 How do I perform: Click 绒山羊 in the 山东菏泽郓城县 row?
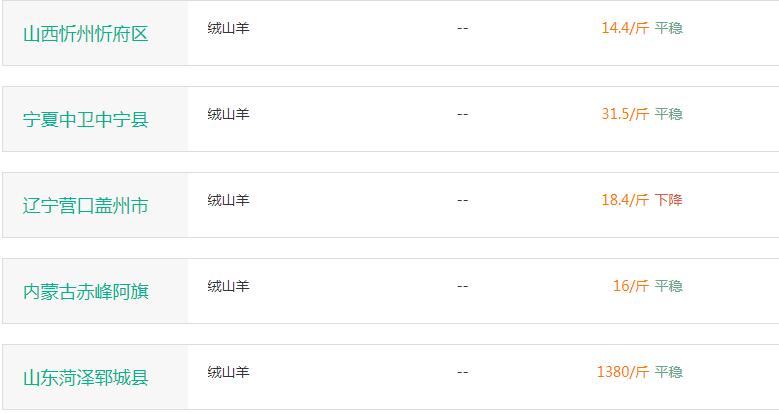229,372
